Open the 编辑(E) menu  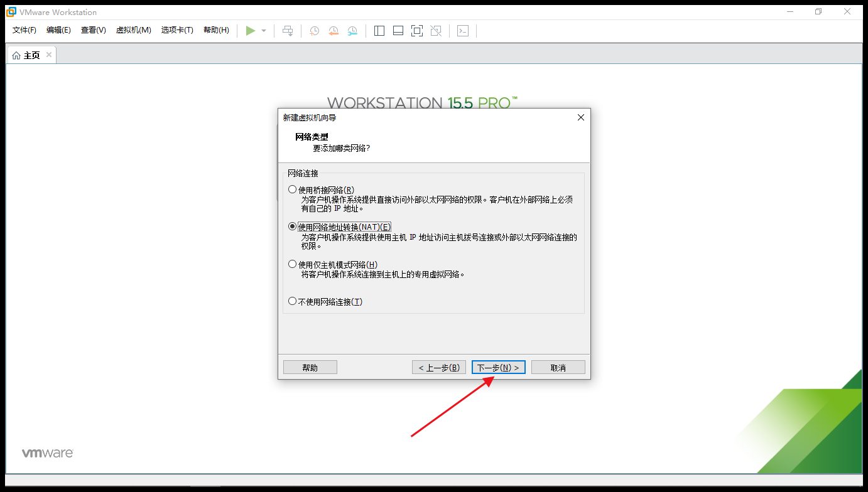[x=58, y=30]
